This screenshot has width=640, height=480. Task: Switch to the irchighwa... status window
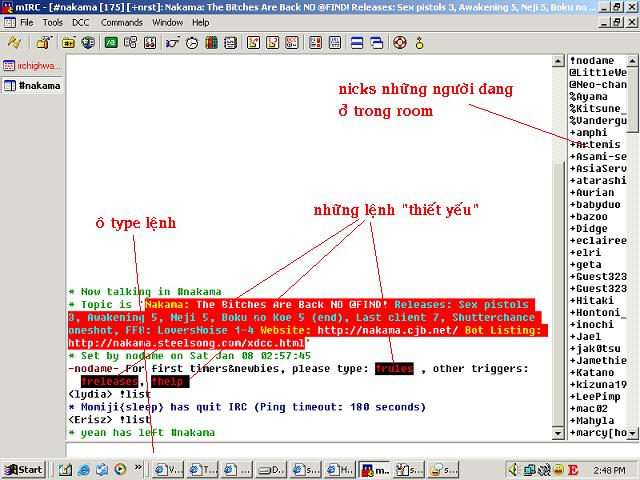pos(32,66)
